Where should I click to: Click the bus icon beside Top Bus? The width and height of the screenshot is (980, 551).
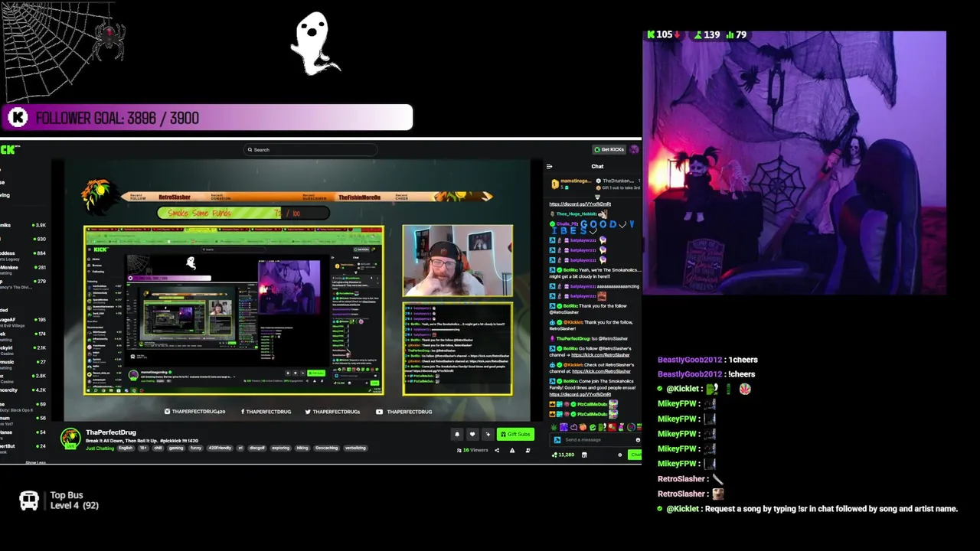(29, 501)
